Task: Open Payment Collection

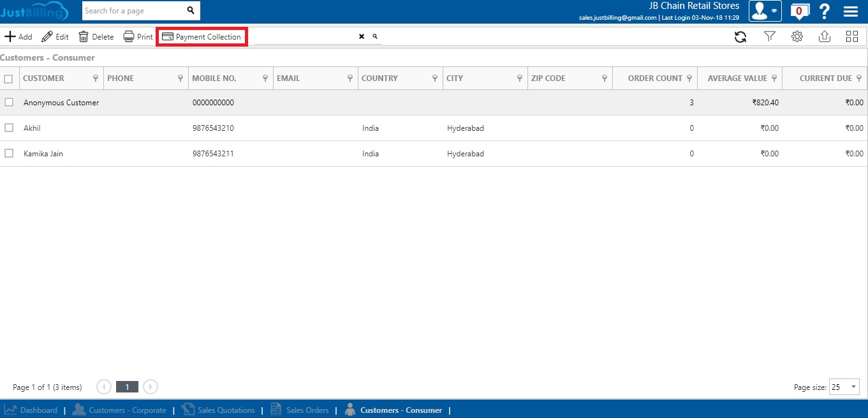Action: tap(202, 37)
